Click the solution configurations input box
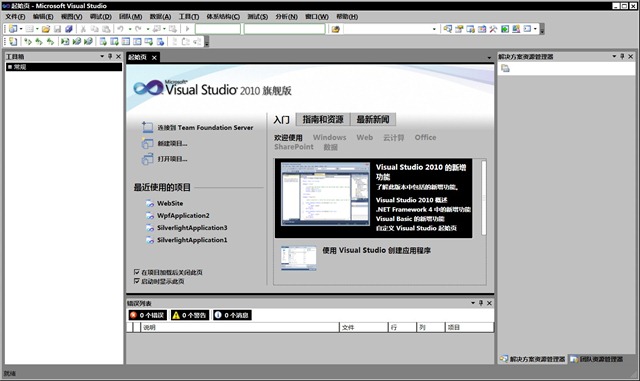 click(x=218, y=29)
